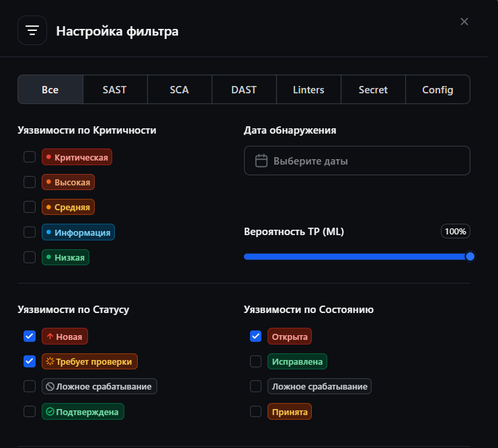Check the Высокая severity checkbox
This screenshot has height=448, width=498.
coord(30,182)
